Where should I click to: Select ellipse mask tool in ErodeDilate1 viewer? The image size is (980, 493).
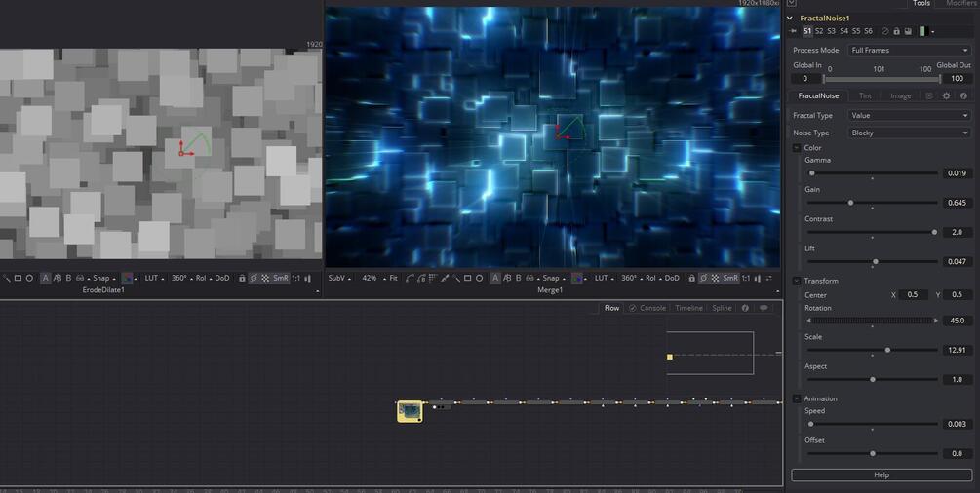[x=28, y=278]
